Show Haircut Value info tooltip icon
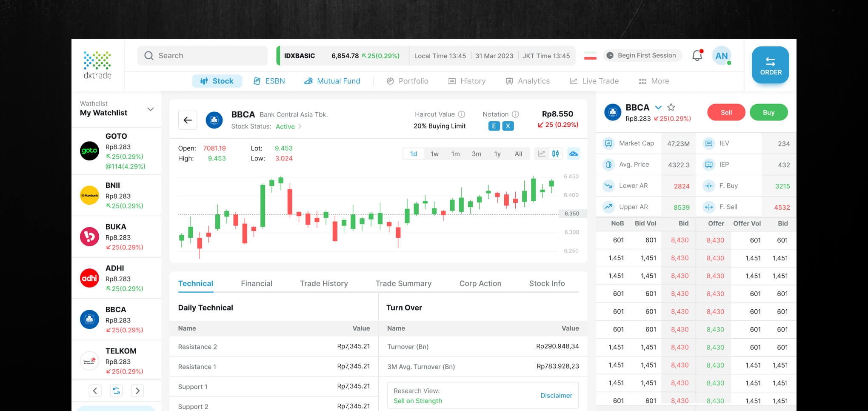This screenshot has width=868, height=411. (x=462, y=114)
